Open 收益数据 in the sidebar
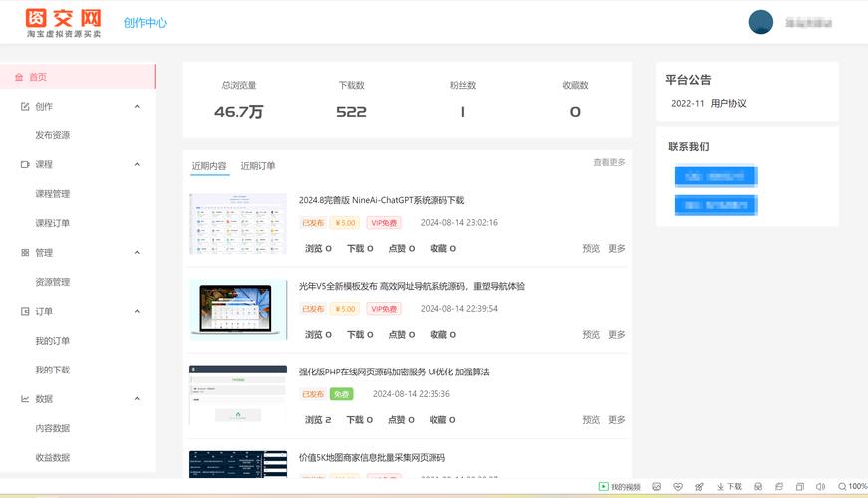 click(53, 458)
